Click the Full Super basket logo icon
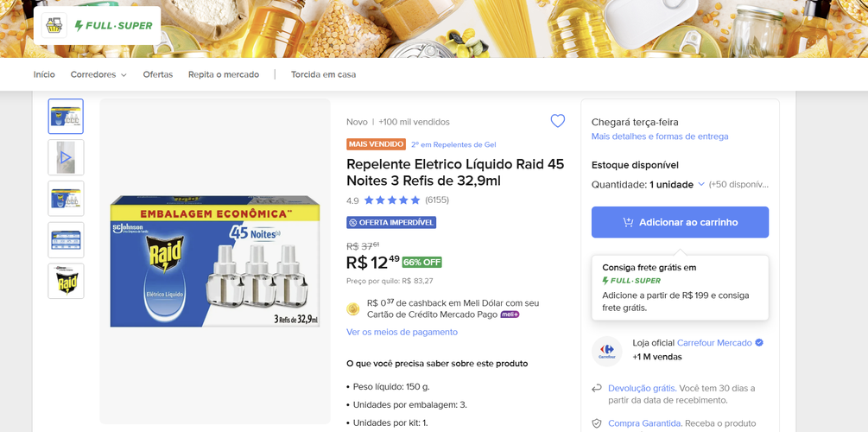 coord(54,25)
